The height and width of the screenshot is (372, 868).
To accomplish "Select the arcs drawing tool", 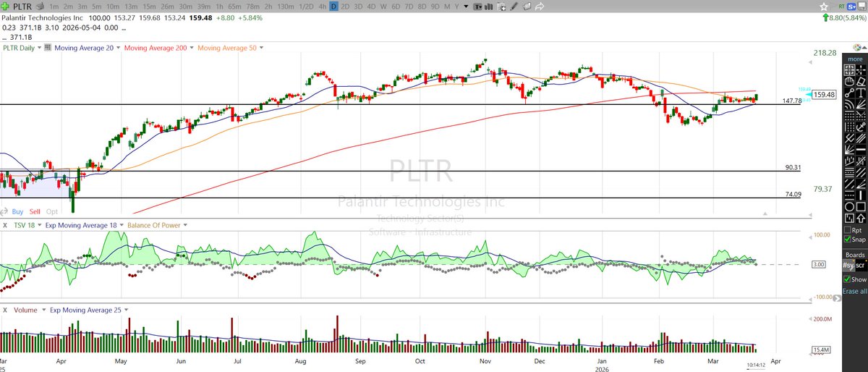I will click(x=849, y=104).
